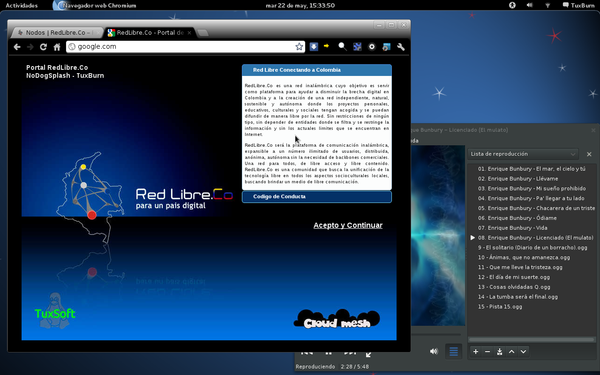Move track up with the up chevron
Viewport: 600px width, 375px height.
point(512,352)
